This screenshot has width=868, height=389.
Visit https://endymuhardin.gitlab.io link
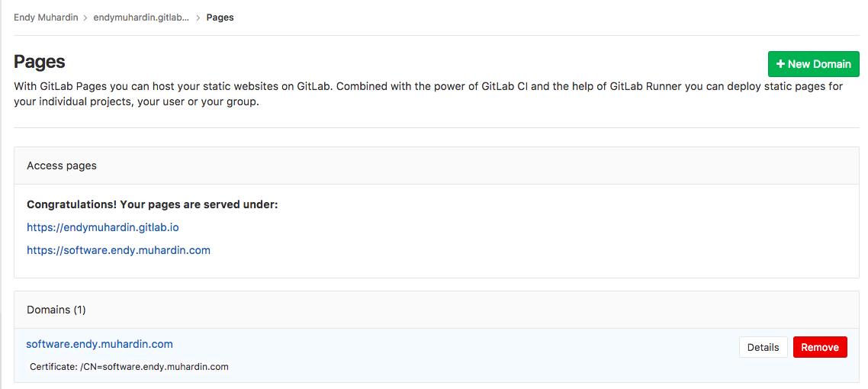103,227
